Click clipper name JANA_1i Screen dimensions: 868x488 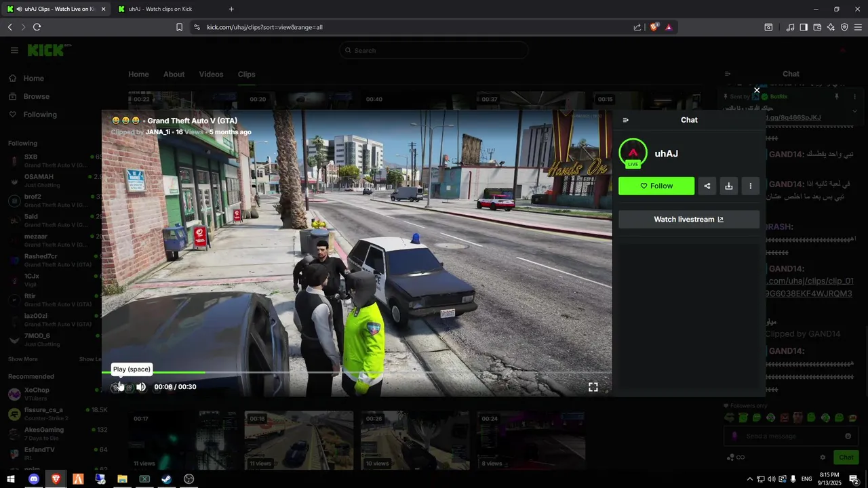(158, 132)
